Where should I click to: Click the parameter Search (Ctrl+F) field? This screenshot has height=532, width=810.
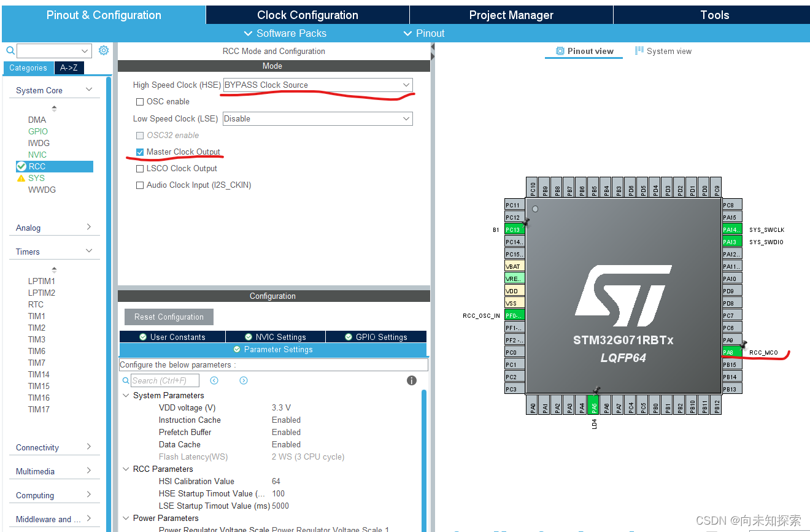pyautogui.click(x=164, y=380)
